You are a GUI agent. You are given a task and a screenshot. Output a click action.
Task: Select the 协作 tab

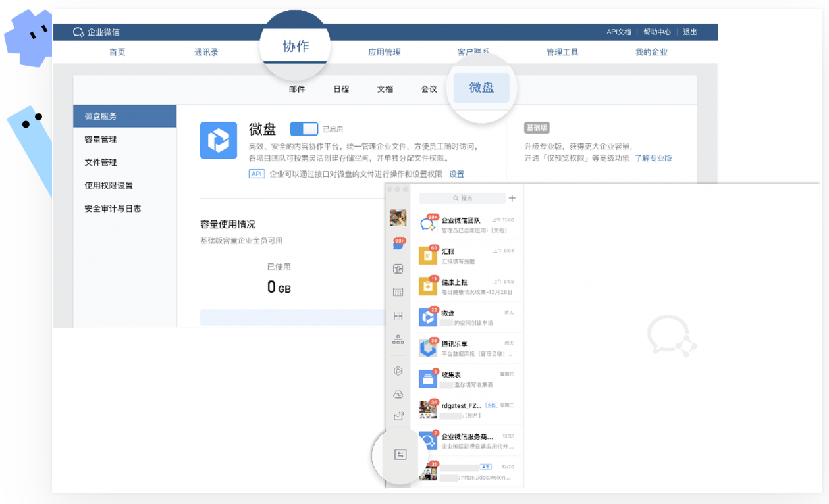[296, 46]
